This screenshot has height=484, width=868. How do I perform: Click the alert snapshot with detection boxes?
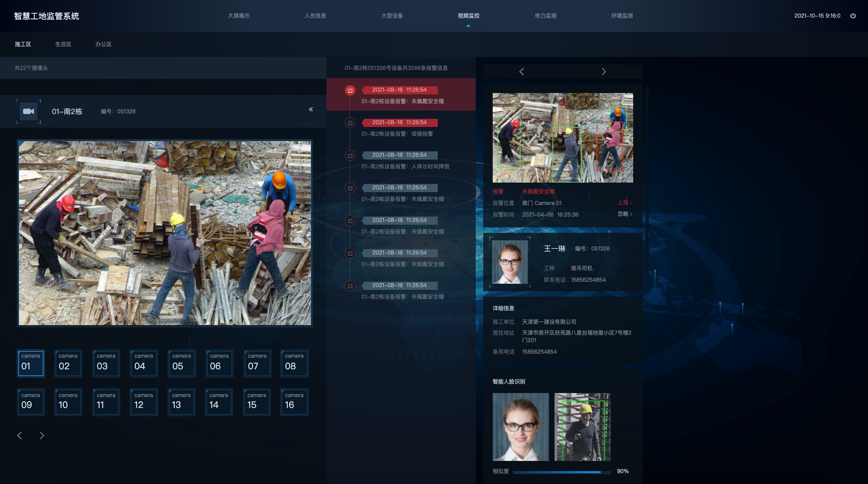coord(563,137)
